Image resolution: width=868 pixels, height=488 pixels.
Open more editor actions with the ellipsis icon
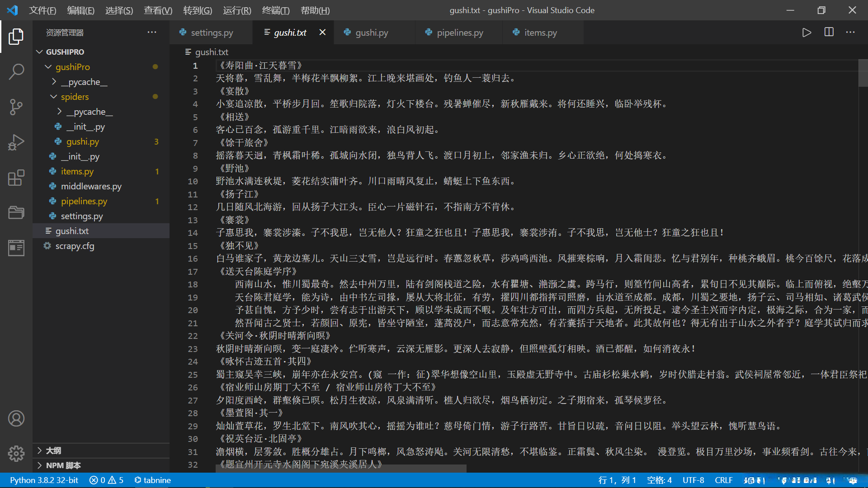[850, 32]
